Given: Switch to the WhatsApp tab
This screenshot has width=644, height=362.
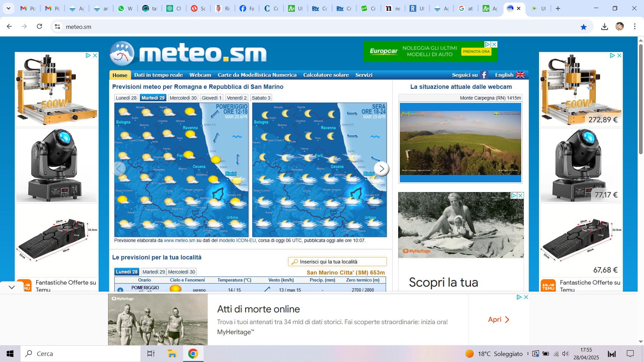Looking at the screenshot, I should point(125,8).
